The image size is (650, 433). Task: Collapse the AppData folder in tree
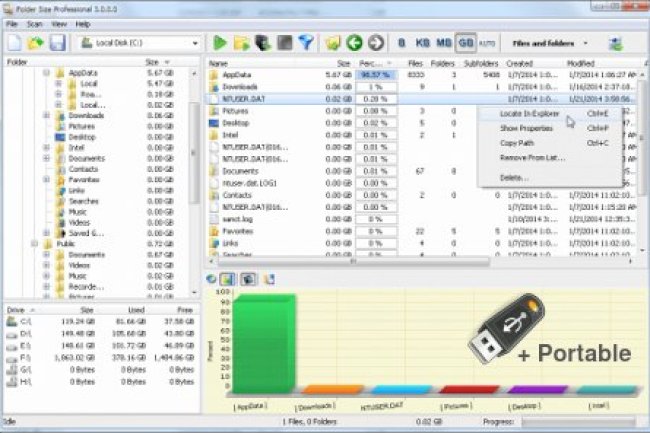[46, 74]
